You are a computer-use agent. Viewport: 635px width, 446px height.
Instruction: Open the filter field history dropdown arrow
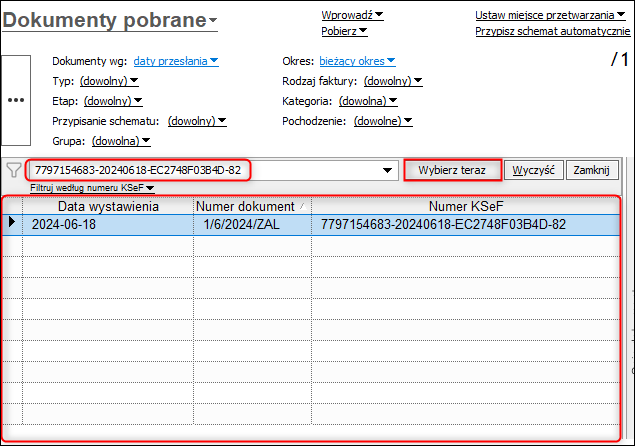(x=388, y=170)
